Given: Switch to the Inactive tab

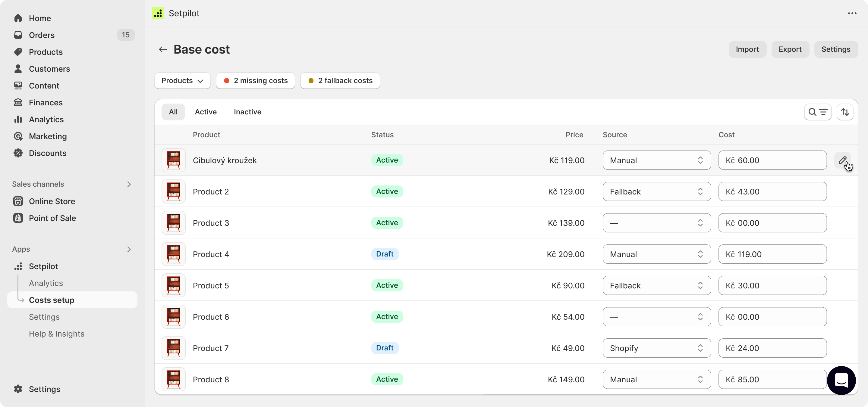Looking at the screenshot, I should (x=248, y=112).
